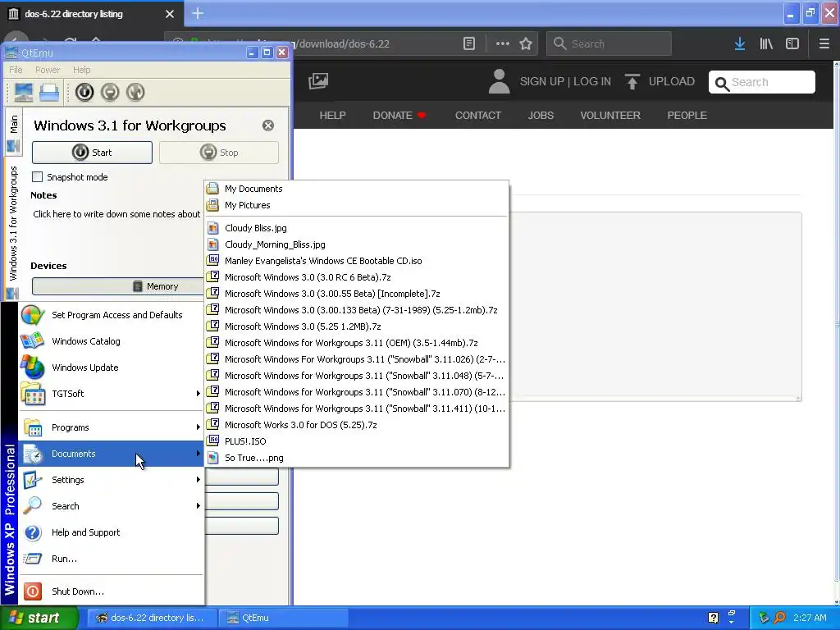Viewport: 840px width, 630px height.
Task: Open Firefox hamburger menu
Action: pyautogui.click(x=824, y=44)
